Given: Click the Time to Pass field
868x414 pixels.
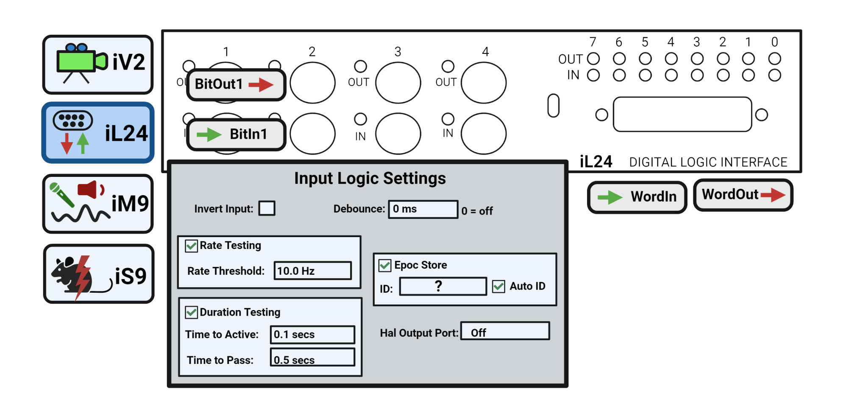Looking at the screenshot, I should pos(312,359).
